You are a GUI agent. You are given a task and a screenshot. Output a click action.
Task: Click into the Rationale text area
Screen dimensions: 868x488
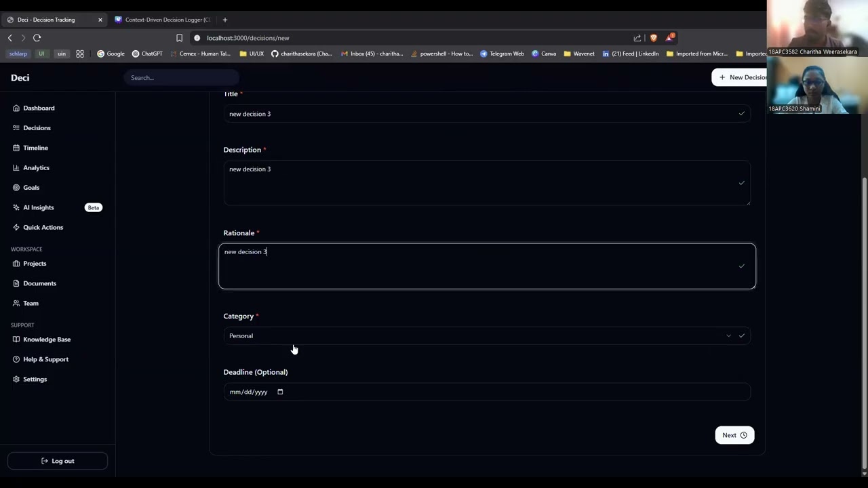click(487, 266)
